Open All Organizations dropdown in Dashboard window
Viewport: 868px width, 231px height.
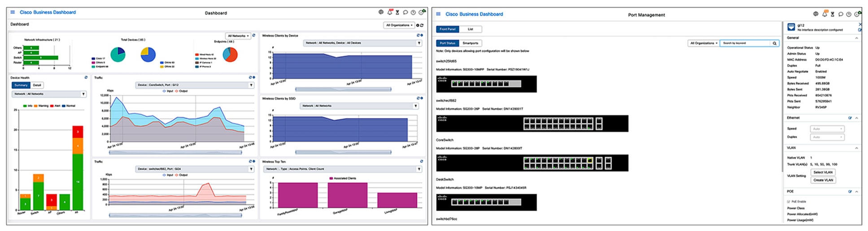pos(398,25)
